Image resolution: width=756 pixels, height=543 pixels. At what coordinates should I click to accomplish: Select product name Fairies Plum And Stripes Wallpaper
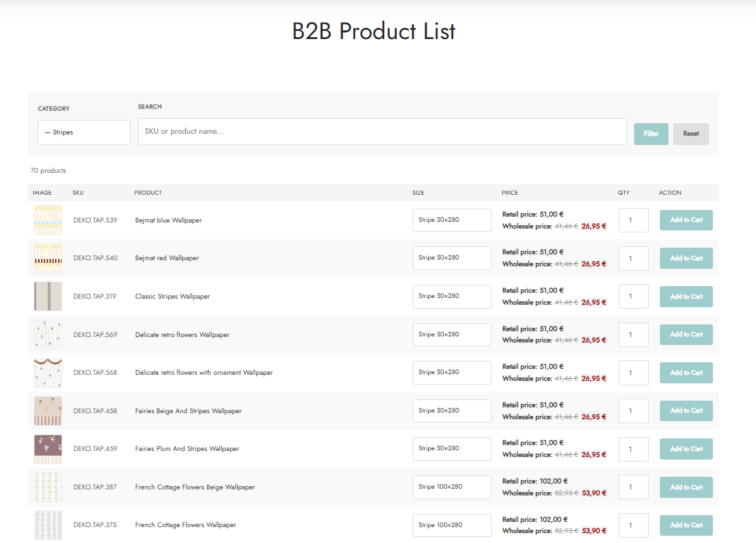187,448
